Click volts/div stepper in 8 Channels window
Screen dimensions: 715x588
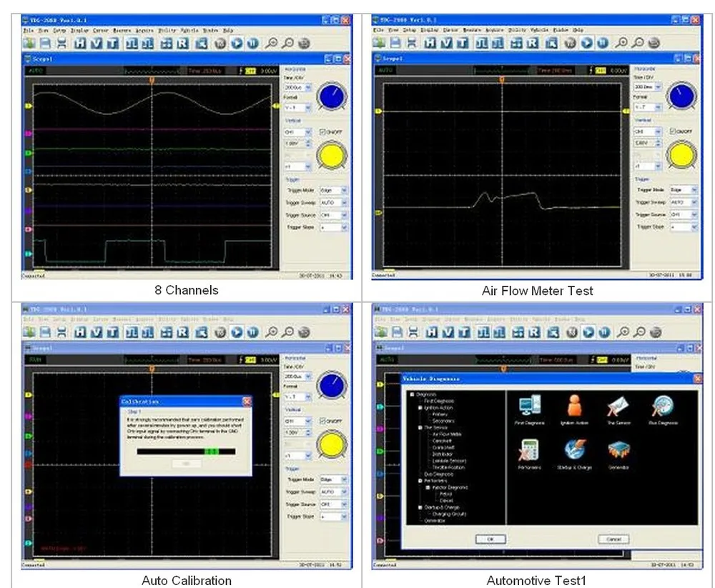point(308,144)
